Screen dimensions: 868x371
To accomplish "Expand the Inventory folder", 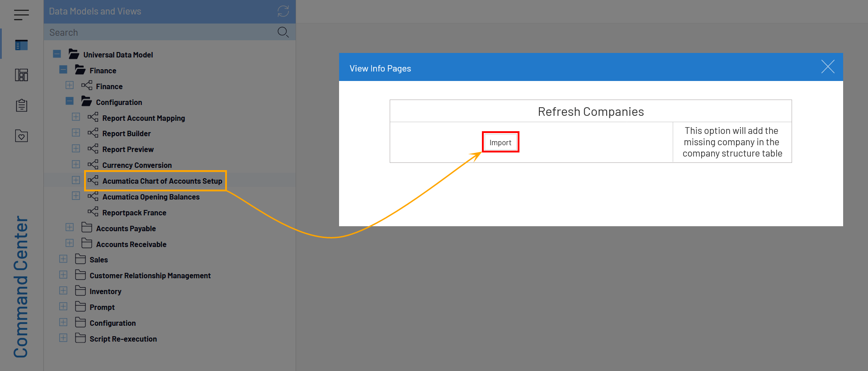I will [63, 291].
